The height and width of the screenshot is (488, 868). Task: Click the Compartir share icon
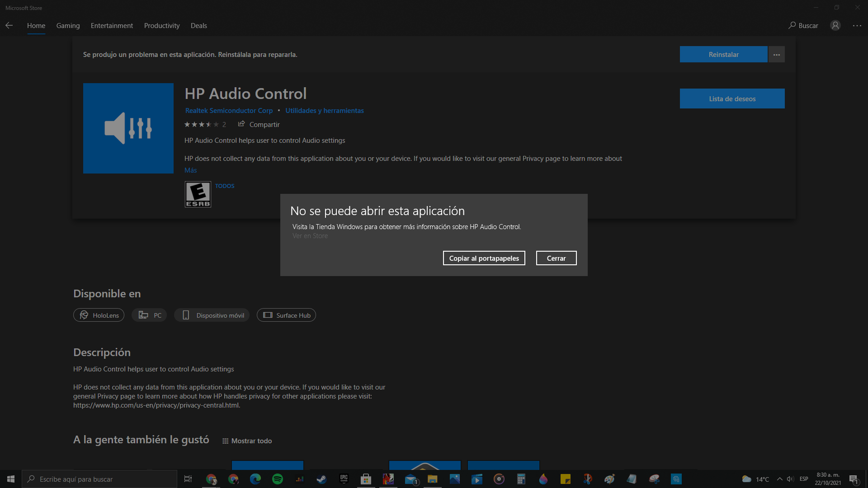coord(241,124)
